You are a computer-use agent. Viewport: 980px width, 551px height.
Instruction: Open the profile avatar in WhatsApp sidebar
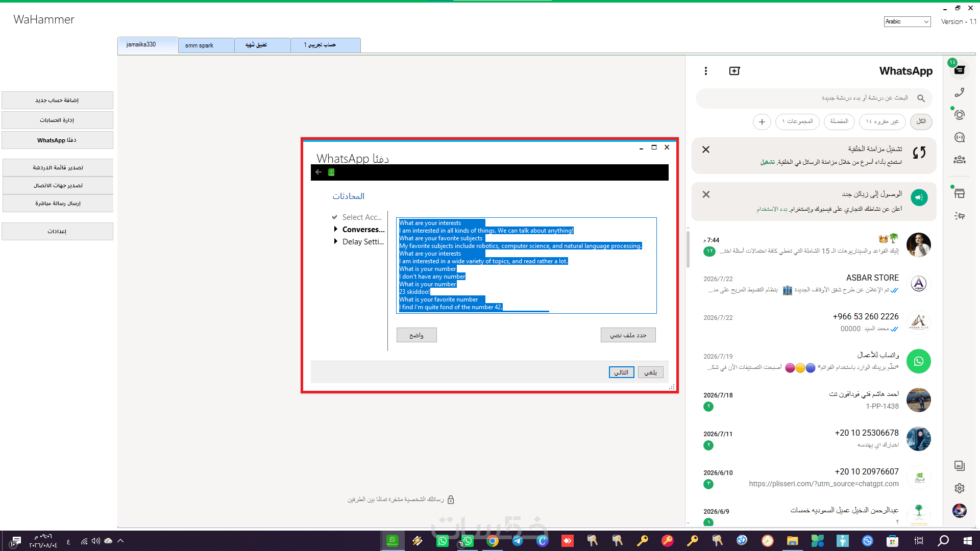pos(960,510)
